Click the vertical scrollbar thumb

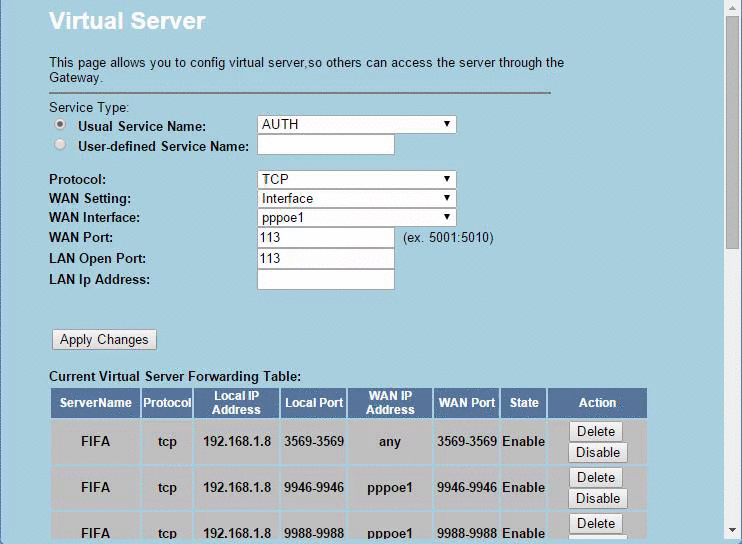[733, 132]
